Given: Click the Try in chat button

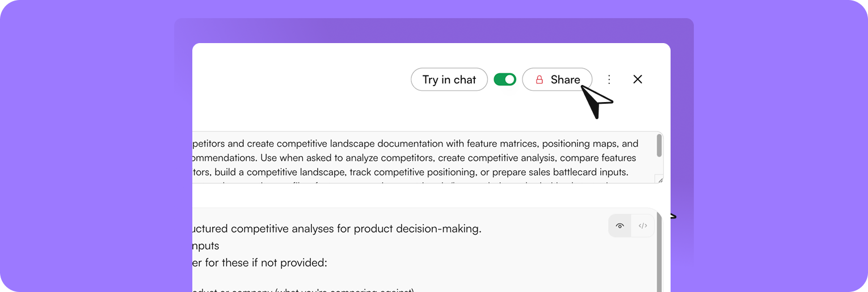Looking at the screenshot, I should coord(449,80).
